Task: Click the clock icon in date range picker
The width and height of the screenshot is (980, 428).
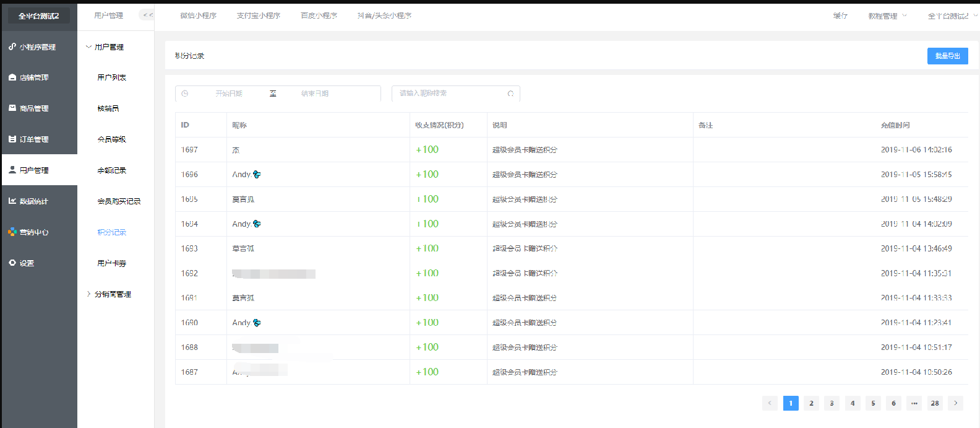Action: 184,94
